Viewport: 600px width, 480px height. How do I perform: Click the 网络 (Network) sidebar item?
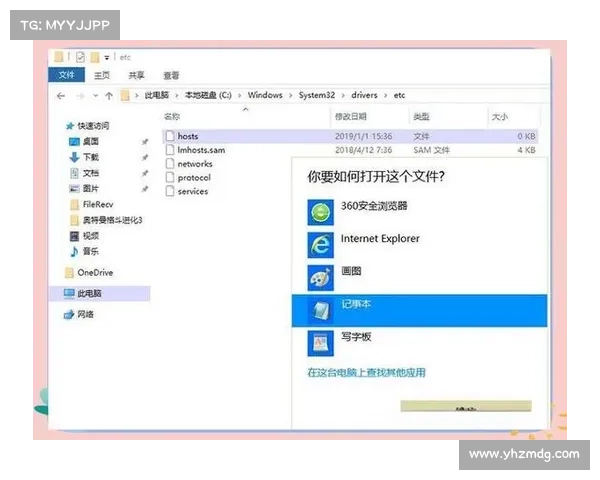(86, 314)
